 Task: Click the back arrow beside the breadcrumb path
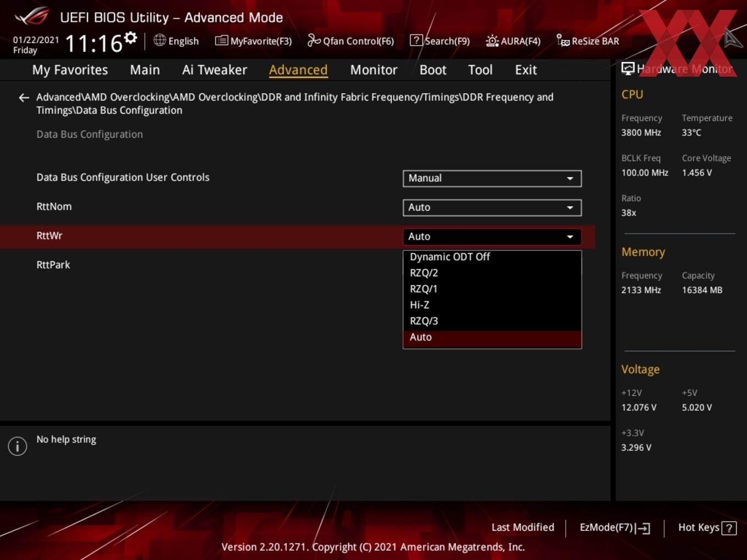tap(24, 98)
